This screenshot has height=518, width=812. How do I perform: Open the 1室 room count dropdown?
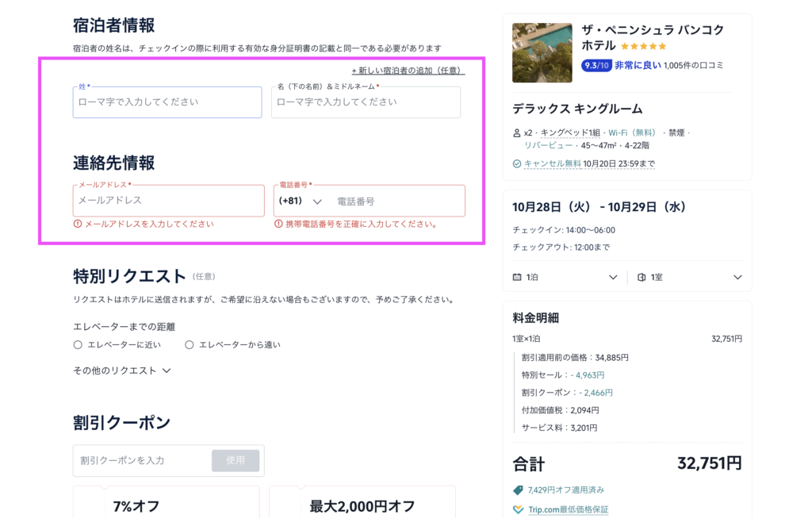click(737, 278)
